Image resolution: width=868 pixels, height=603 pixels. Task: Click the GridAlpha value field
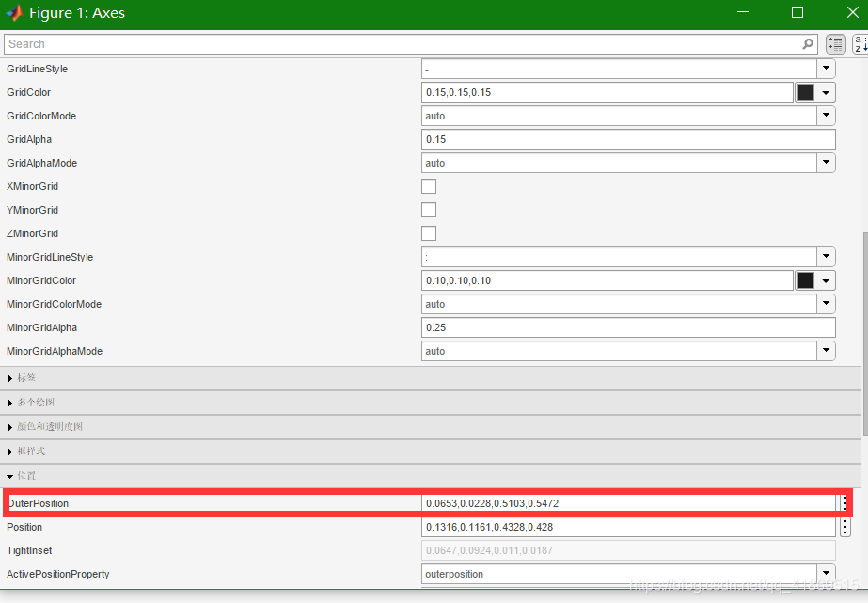[x=628, y=139]
